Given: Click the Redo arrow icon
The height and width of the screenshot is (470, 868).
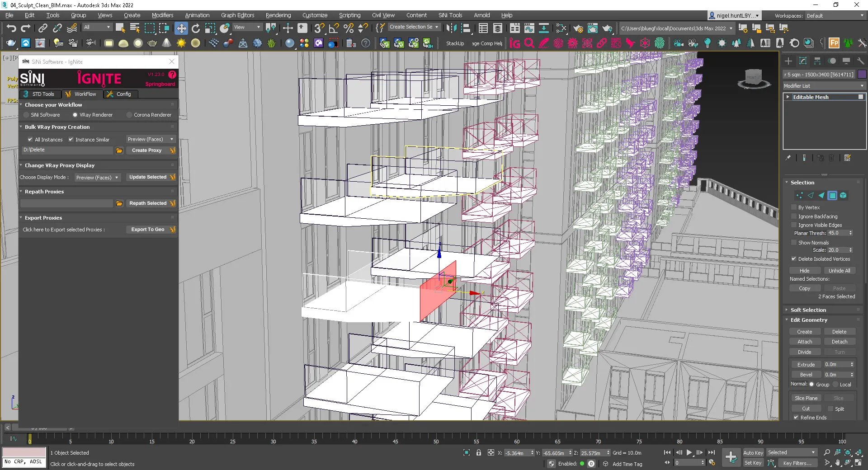Looking at the screenshot, I should (x=26, y=28).
